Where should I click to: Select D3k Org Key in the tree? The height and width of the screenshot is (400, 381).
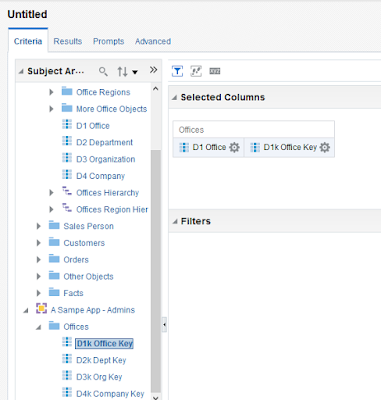tap(99, 377)
